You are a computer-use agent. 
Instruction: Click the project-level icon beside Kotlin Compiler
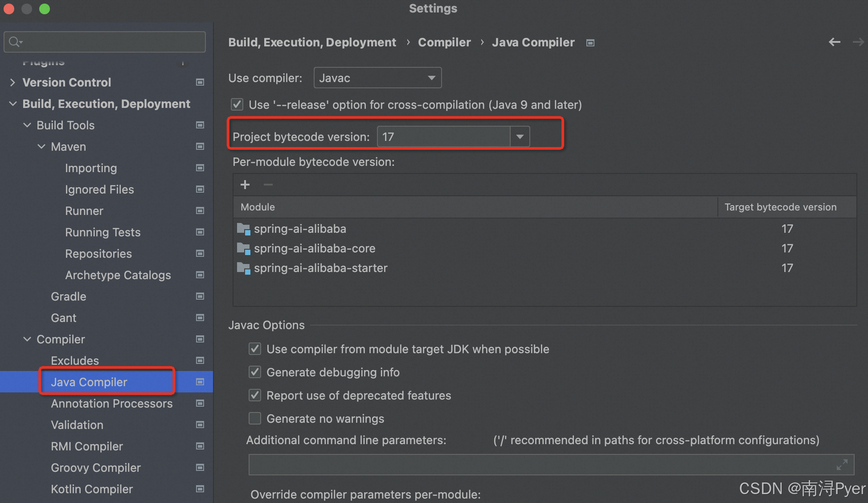[200, 489]
